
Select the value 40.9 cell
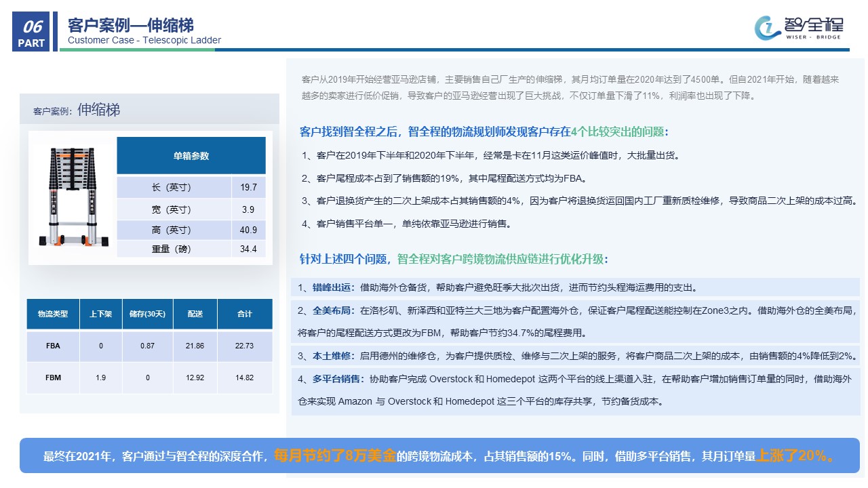(x=249, y=230)
